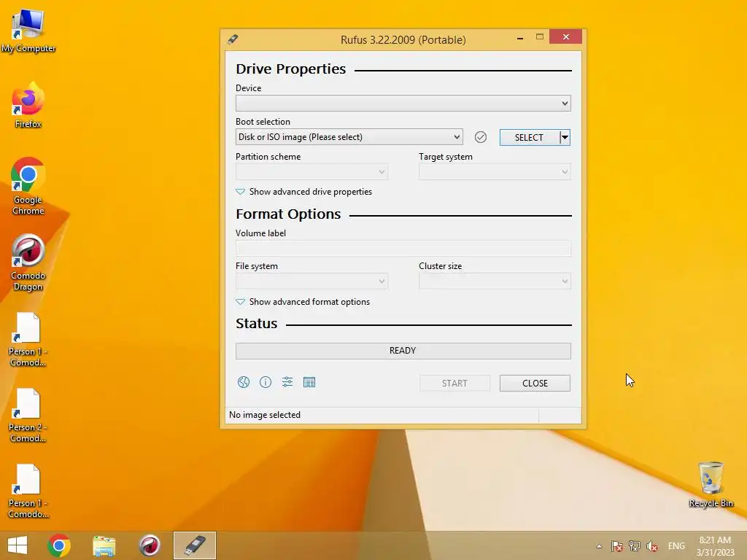
Task: Open My Computer desktop icon
Action: pos(28,30)
